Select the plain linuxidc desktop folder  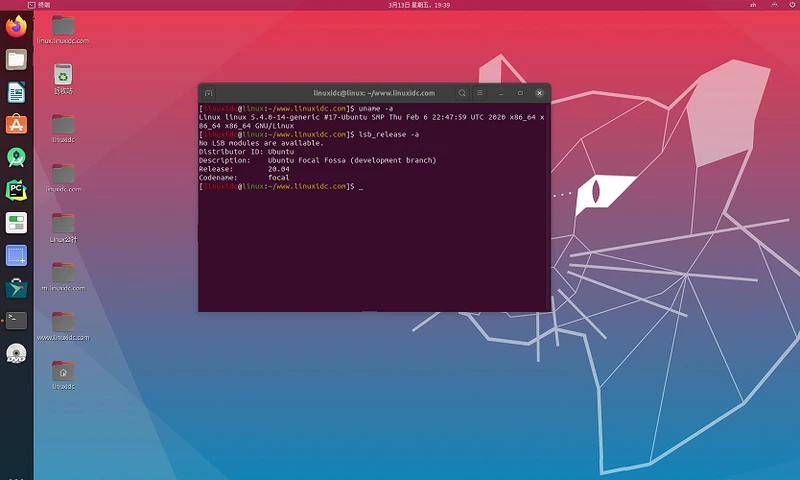[63, 128]
